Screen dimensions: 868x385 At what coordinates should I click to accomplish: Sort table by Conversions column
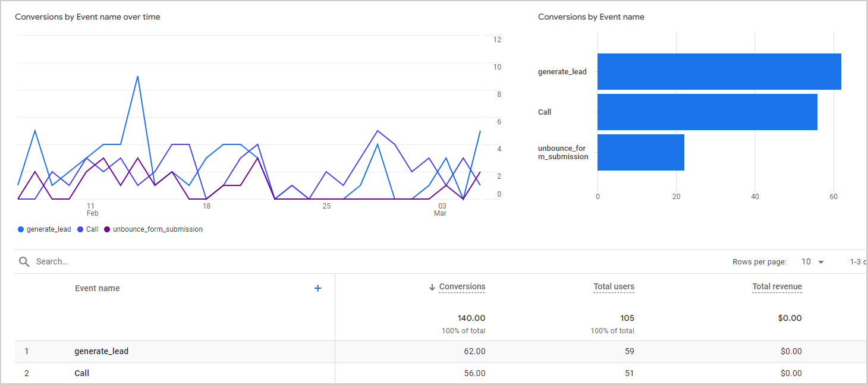click(462, 287)
